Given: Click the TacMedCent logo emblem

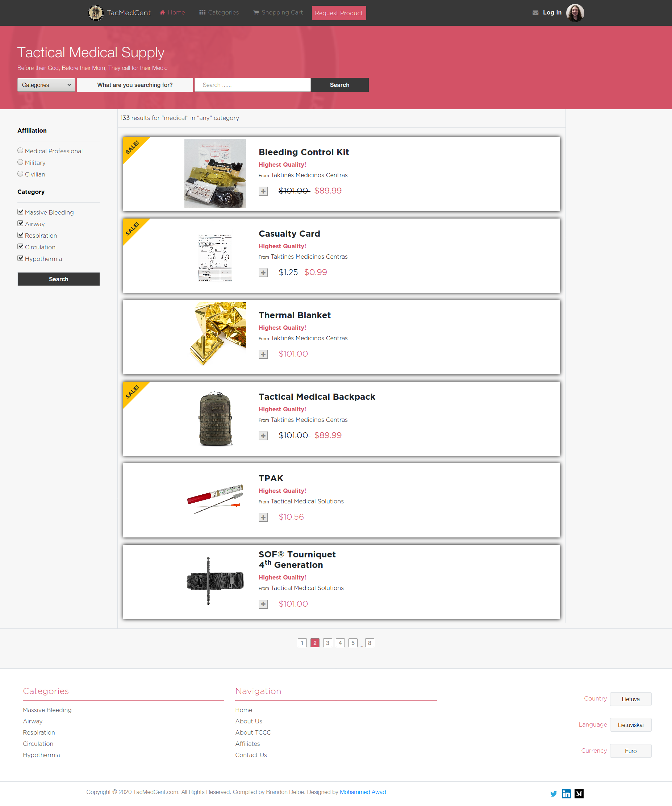Looking at the screenshot, I should (96, 13).
